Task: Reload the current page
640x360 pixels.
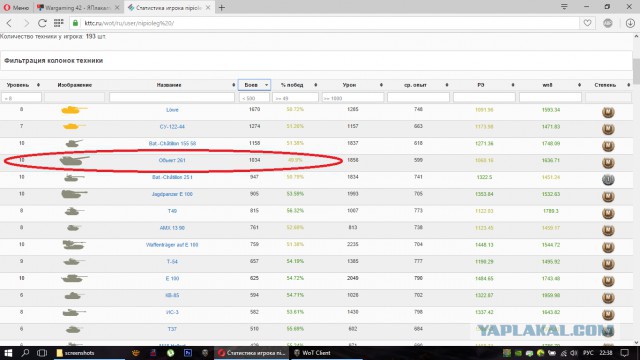Action: [42, 23]
